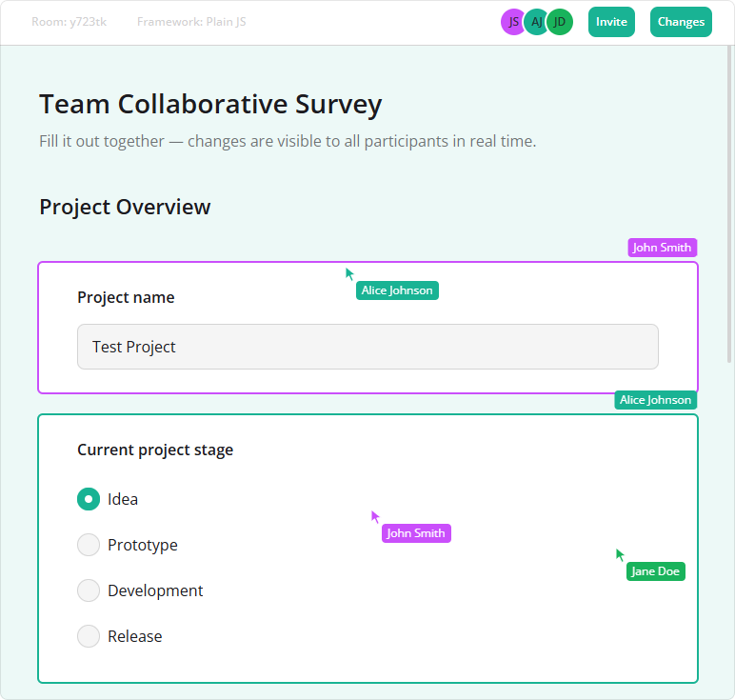Open the Invite dialog
This screenshot has height=700, width=735.
coord(611,22)
